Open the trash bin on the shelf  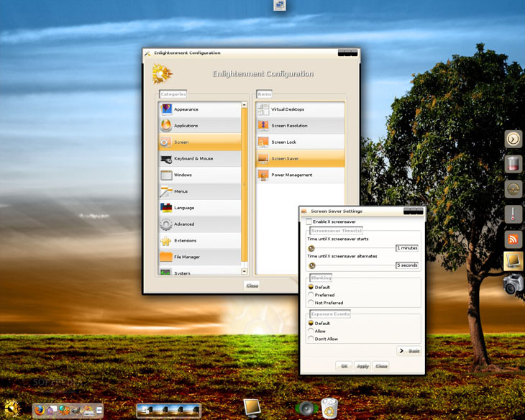(x=329, y=408)
